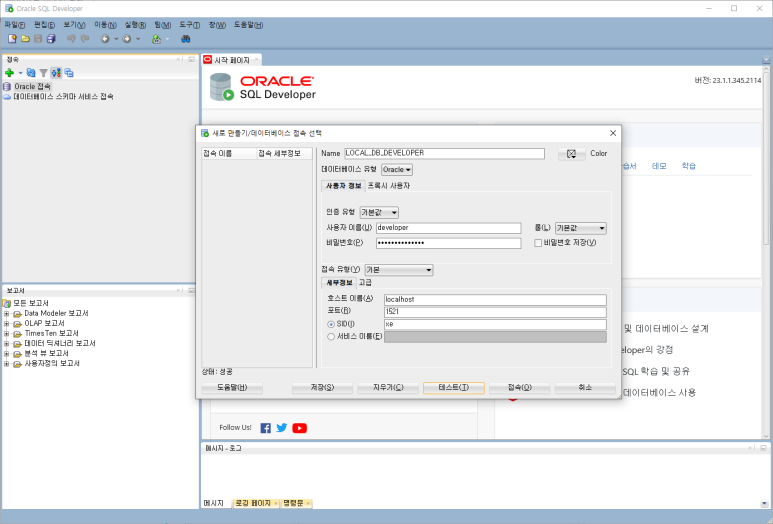Screen dimensions: 773x524
Task: Click the Save disk toolbar icon
Action: 38,38
